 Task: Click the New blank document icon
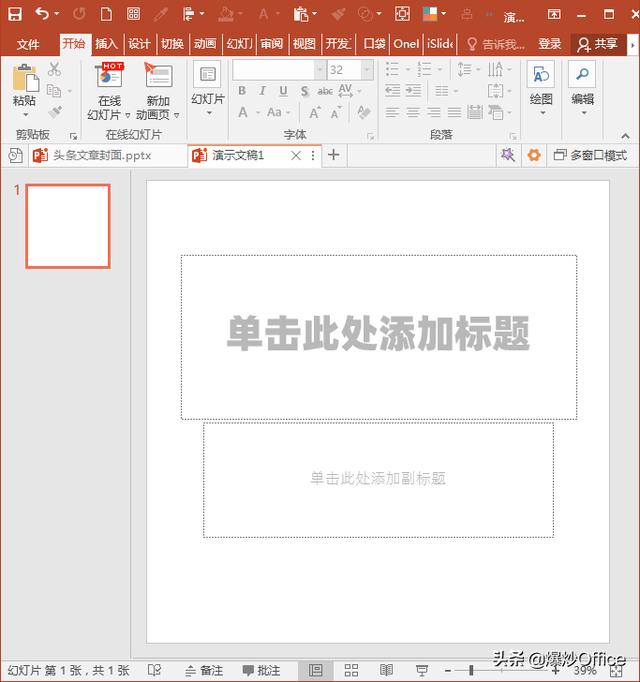pyautogui.click(x=106, y=14)
